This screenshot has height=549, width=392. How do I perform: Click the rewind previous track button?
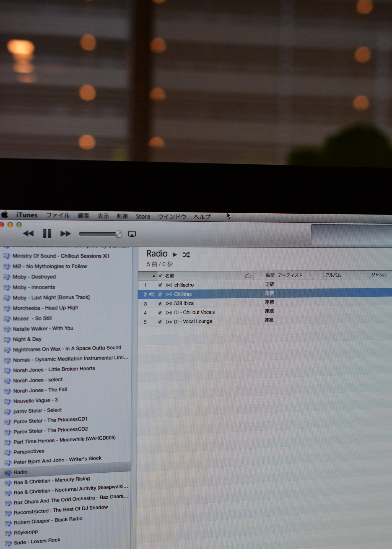(x=28, y=234)
